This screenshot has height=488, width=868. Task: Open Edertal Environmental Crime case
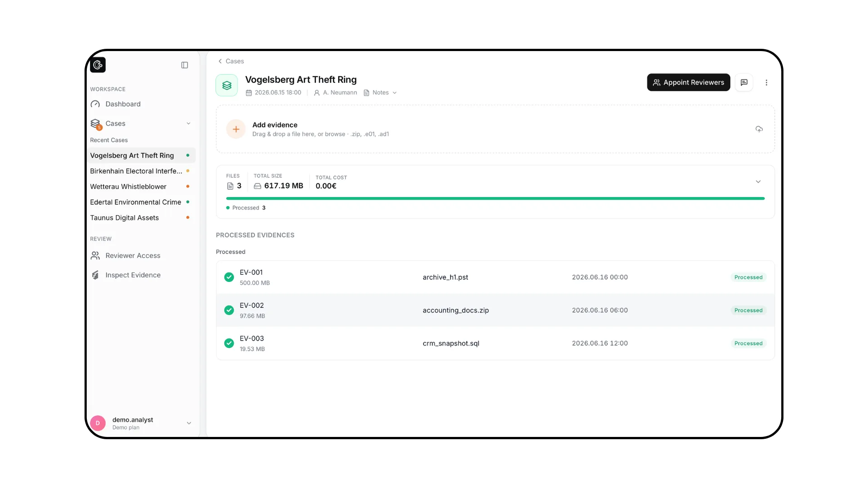point(142,202)
